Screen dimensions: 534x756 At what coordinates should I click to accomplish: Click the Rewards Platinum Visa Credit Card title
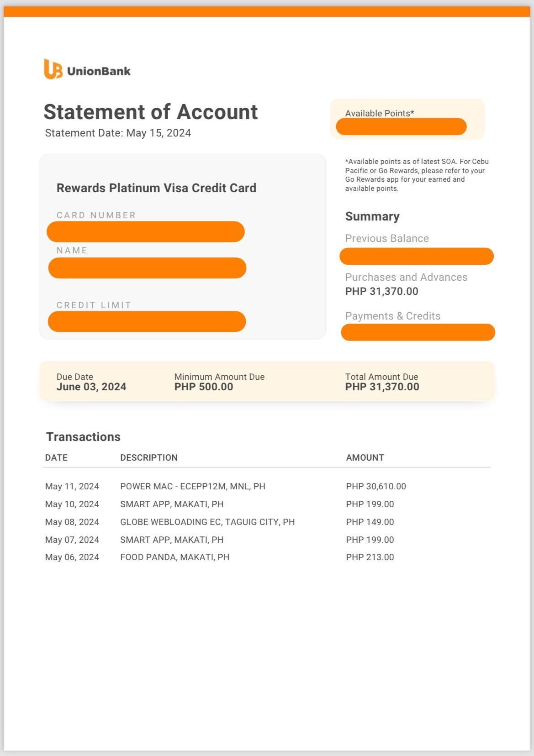[x=156, y=188]
